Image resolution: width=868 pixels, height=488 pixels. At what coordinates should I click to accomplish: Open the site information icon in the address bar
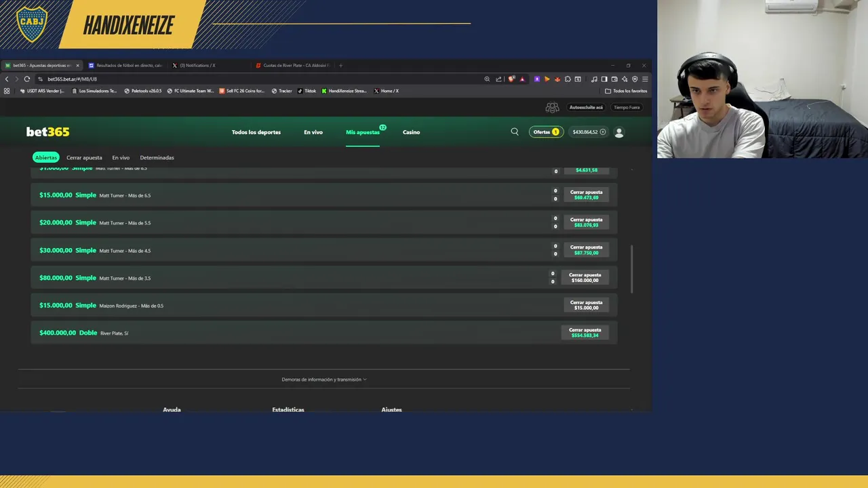[40, 79]
